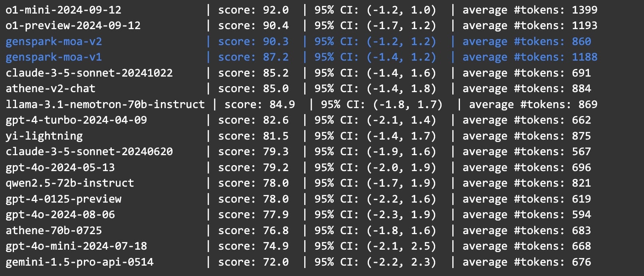Viewport: 644px width, 276px height.
Task: Click qwen2.5-72b-instruct model name
Action: [x=70, y=183]
